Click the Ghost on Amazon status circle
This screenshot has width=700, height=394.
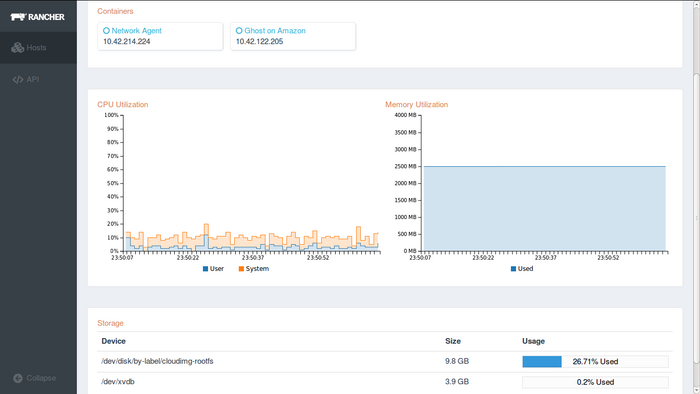239,31
